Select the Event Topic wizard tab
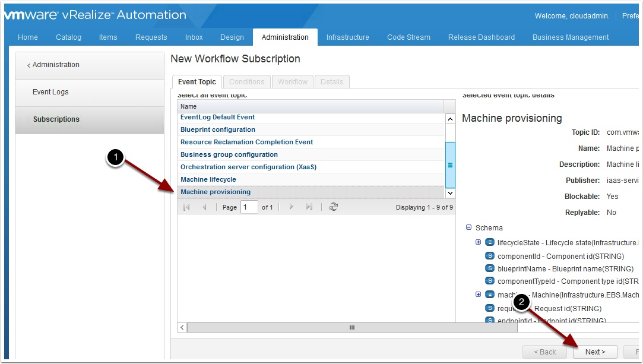This screenshot has width=643, height=364. click(197, 81)
